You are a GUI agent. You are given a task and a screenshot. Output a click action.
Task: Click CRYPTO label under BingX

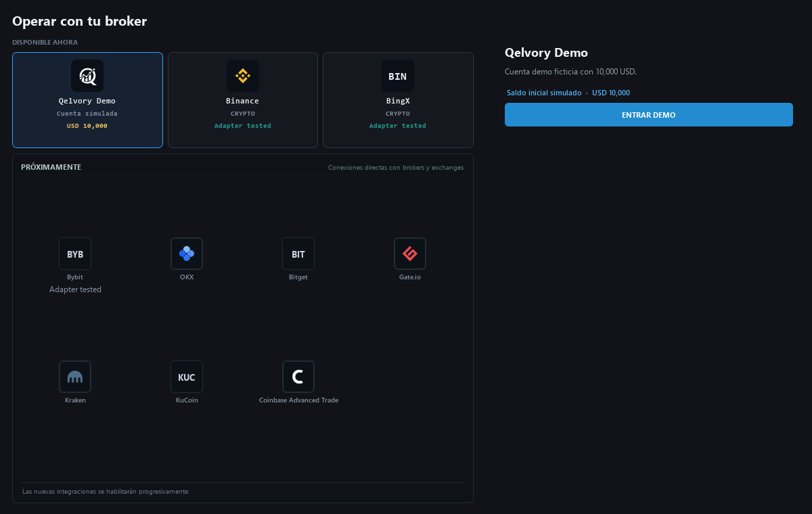[398, 114]
